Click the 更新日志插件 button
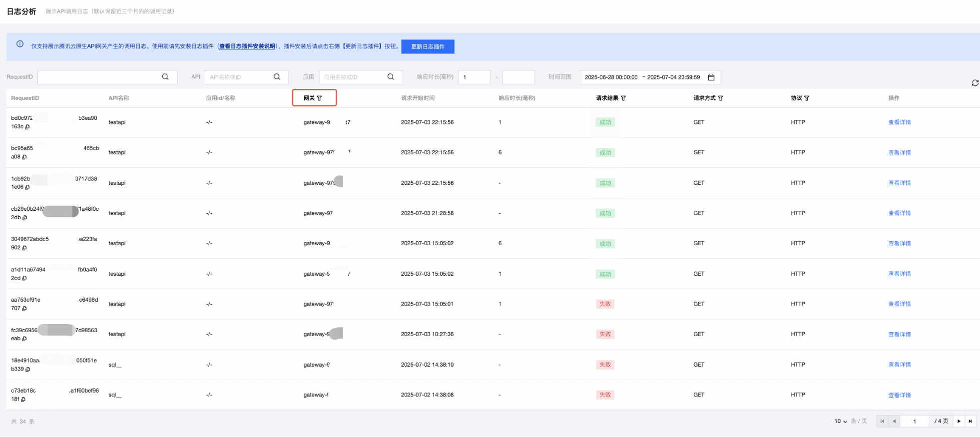The width and height of the screenshot is (980, 437). [x=428, y=46]
